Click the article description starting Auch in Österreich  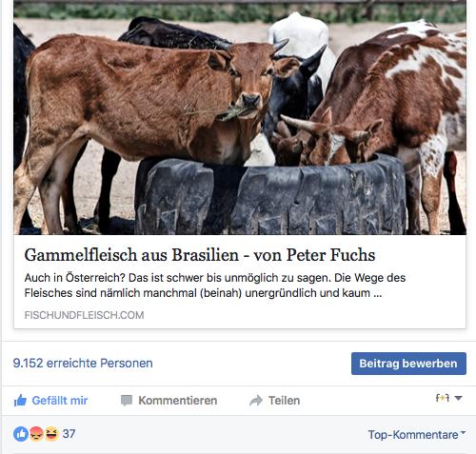coord(215,286)
